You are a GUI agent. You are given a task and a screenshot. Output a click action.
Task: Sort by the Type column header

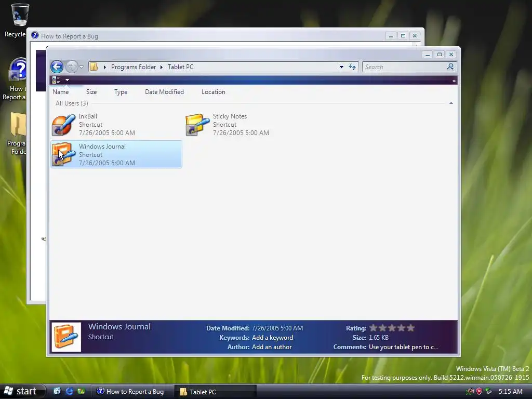(x=121, y=92)
